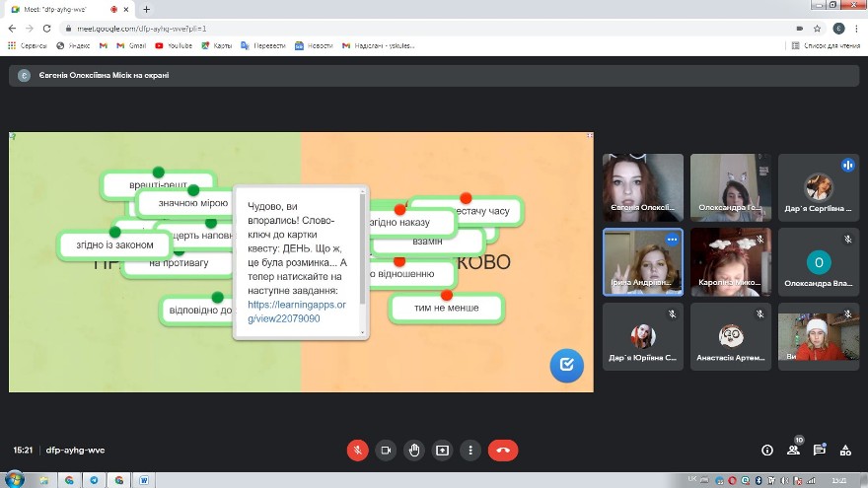The height and width of the screenshot is (488, 868).
Task: Reload the Meet page
Action: coord(47,29)
